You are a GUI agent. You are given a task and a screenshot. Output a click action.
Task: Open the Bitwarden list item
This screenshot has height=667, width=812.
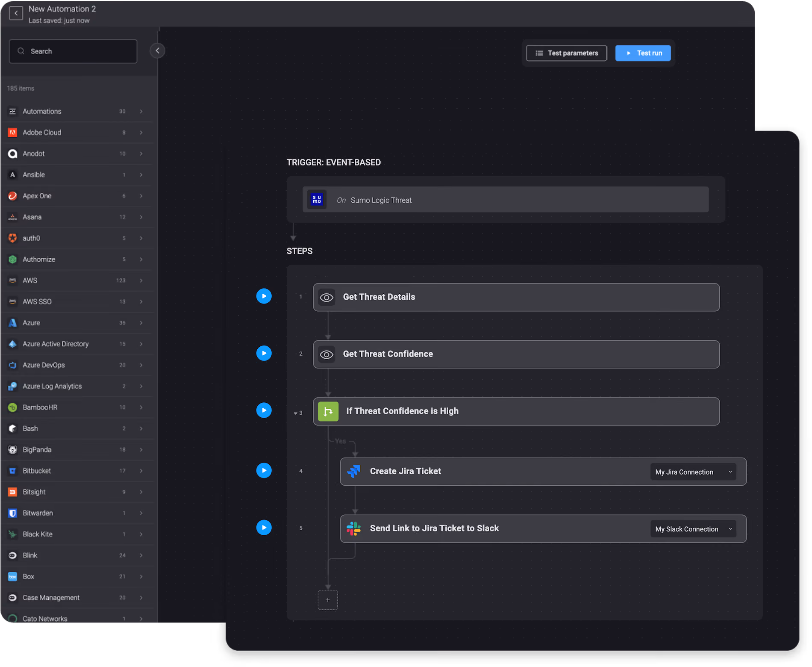pyautogui.click(x=77, y=513)
